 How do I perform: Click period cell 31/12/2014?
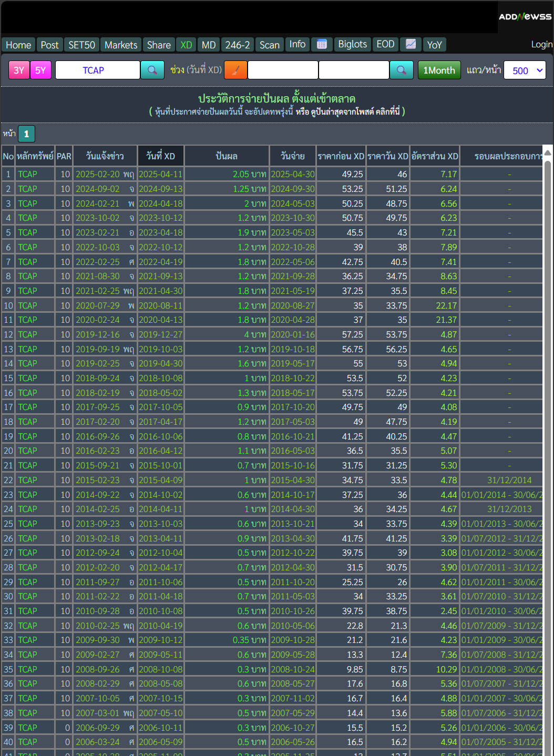tap(509, 480)
